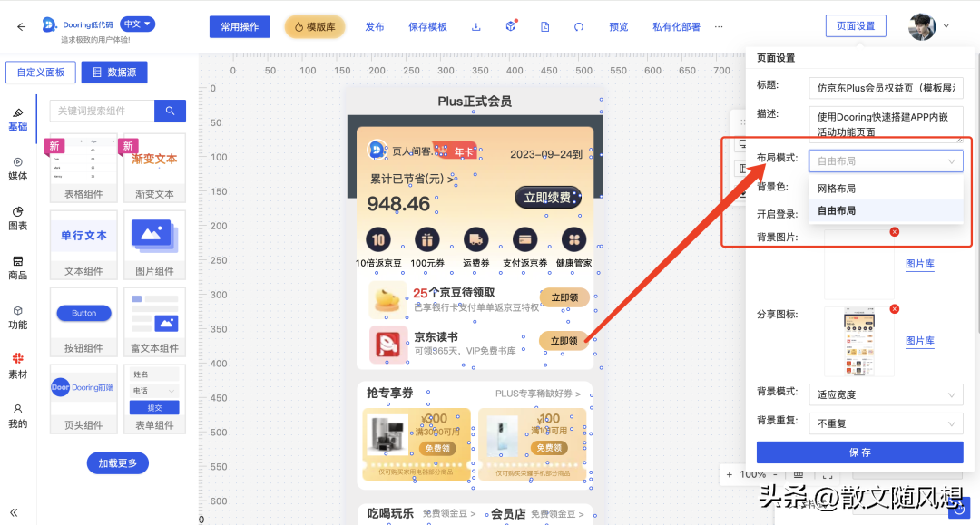980x525 pixels.
Task: Click the 常用操作 button
Action: click(x=240, y=27)
